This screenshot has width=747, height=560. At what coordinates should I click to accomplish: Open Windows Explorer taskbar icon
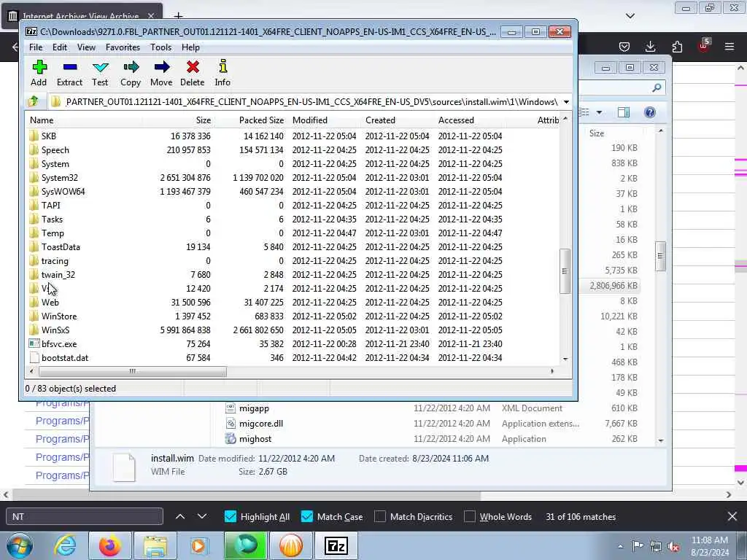click(x=155, y=545)
